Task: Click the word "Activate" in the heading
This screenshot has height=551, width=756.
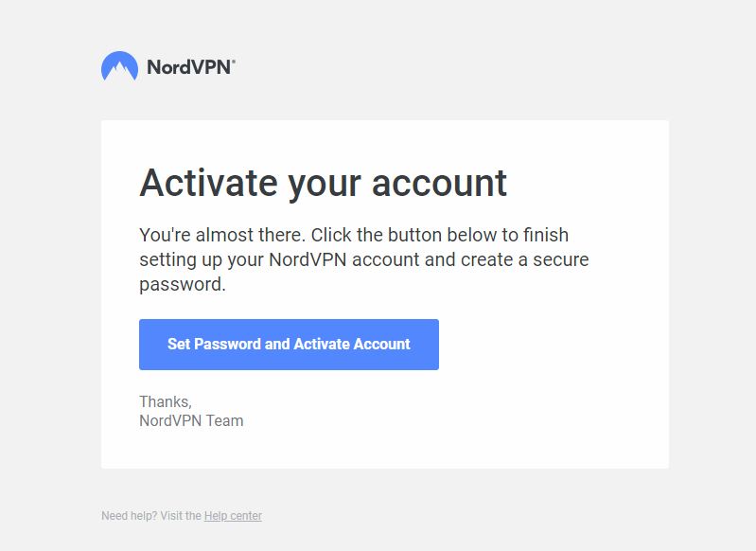Action: [x=208, y=183]
